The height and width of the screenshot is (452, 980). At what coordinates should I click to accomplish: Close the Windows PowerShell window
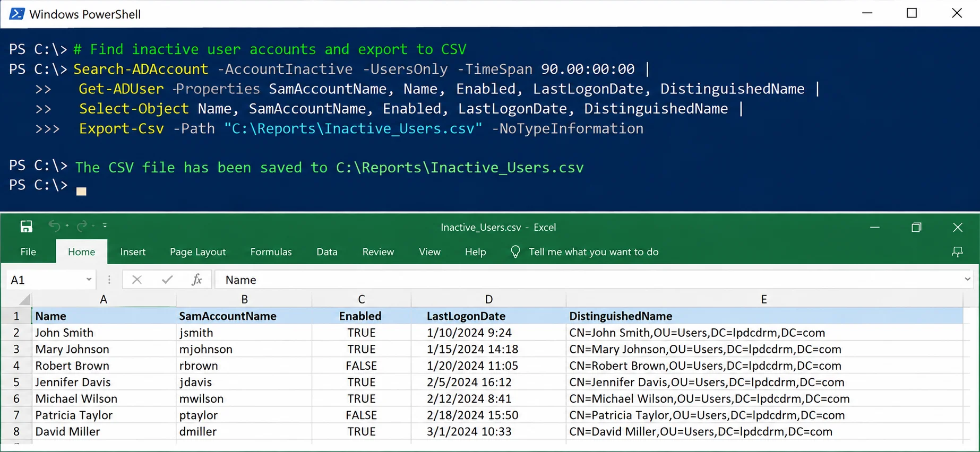[x=957, y=13]
